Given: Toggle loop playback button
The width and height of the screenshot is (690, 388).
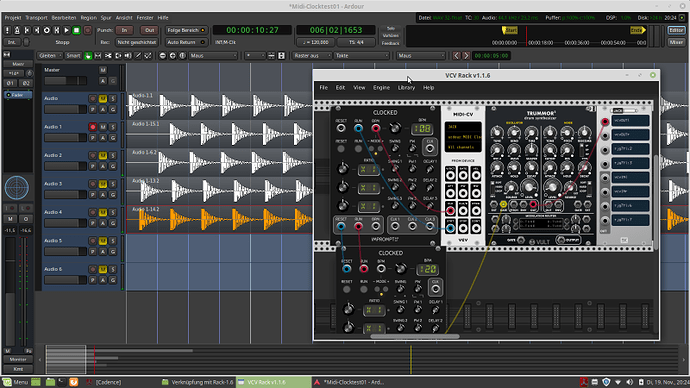Looking at the screenshot, I should pyautogui.click(x=47, y=30).
